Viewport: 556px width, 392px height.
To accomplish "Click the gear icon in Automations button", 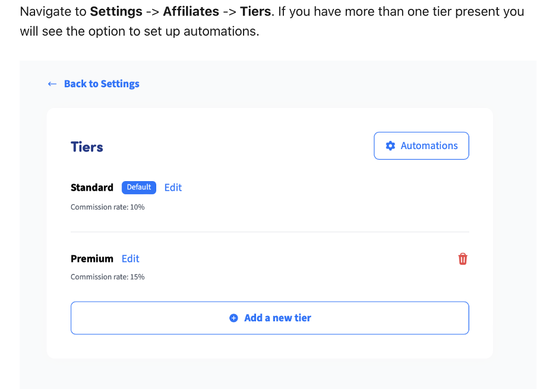I will pos(390,146).
